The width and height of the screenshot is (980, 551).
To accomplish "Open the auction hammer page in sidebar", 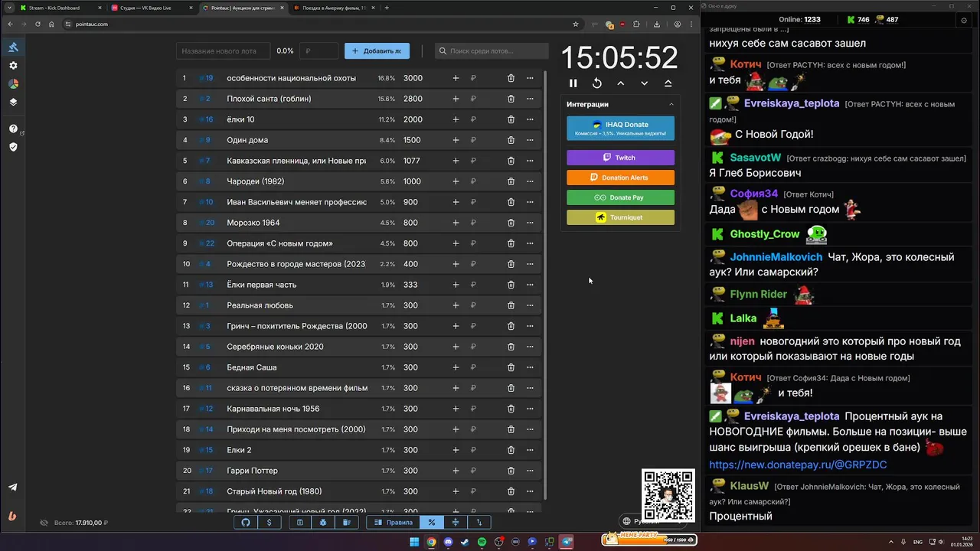I will (13, 47).
